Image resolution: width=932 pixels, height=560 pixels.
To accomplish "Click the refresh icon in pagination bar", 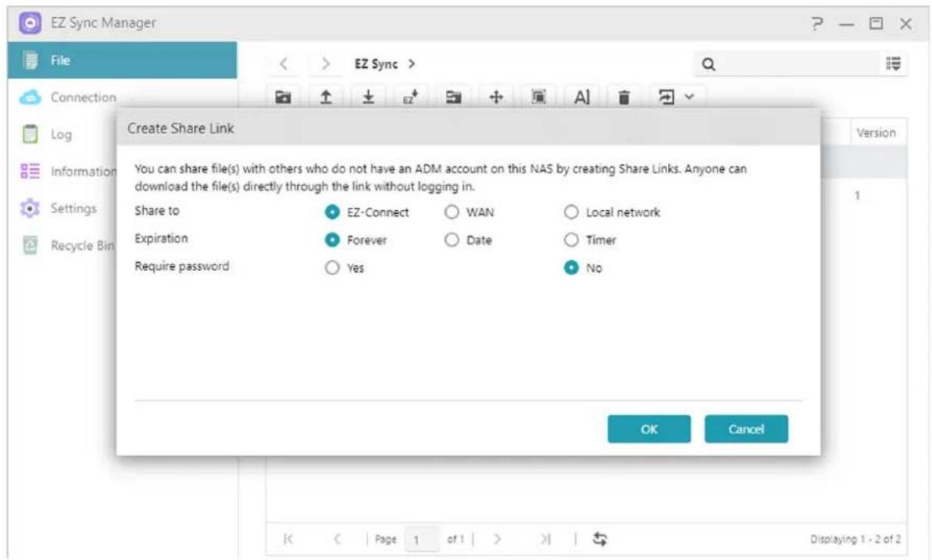I will pos(601,538).
